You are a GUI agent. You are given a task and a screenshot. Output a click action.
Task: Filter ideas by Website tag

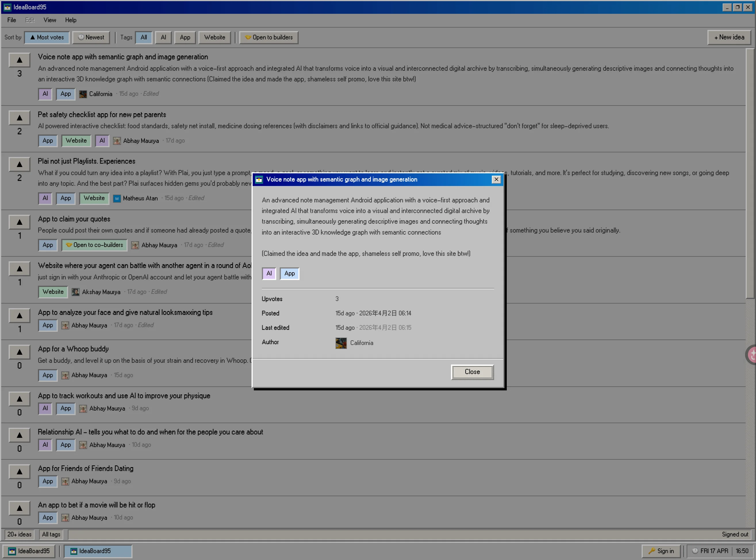point(214,37)
